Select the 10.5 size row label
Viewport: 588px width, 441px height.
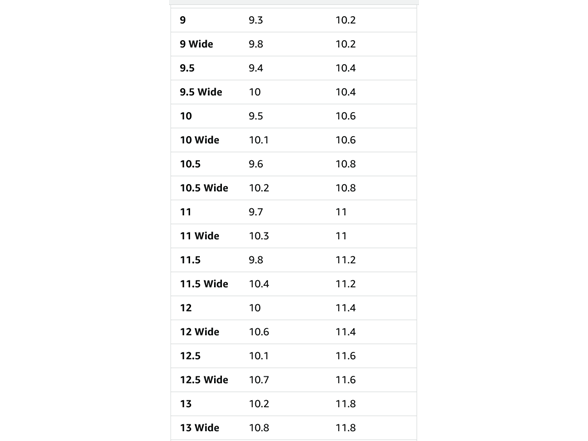tap(190, 164)
